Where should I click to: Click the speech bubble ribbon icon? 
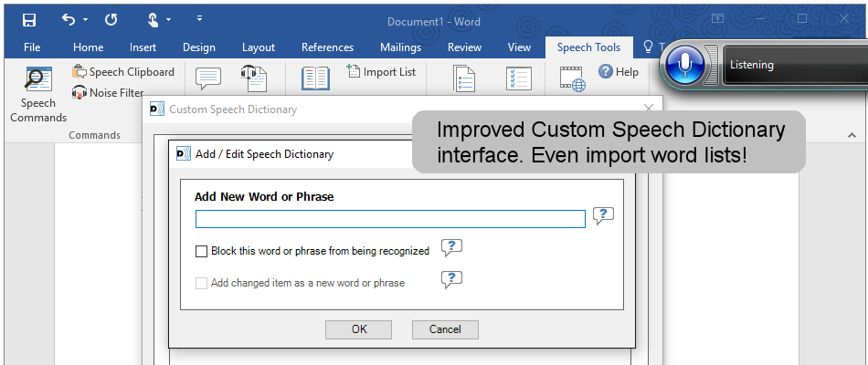click(x=207, y=78)
